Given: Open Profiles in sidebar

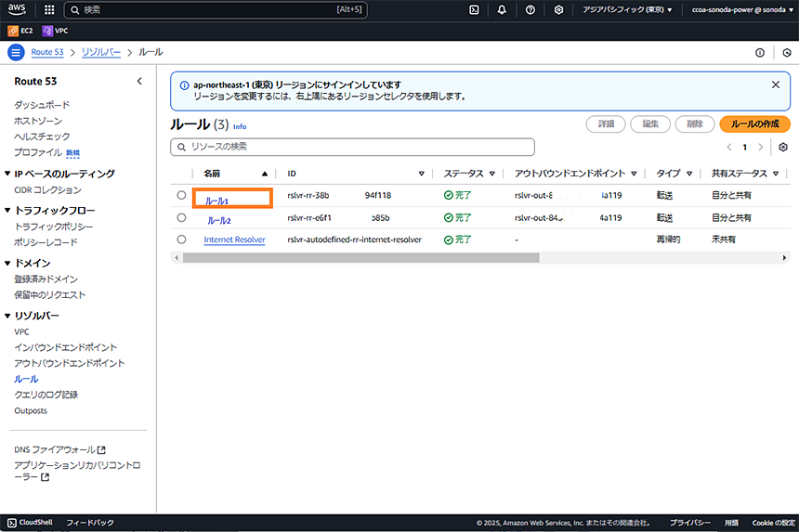Looking at the screenshot, I should [x=38, y=152].
